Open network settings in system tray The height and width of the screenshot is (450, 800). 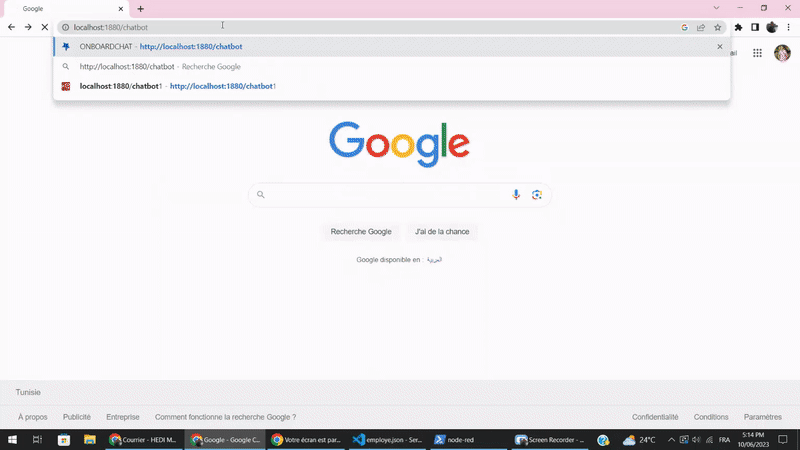pyautogui.click(x=709, y=440)
